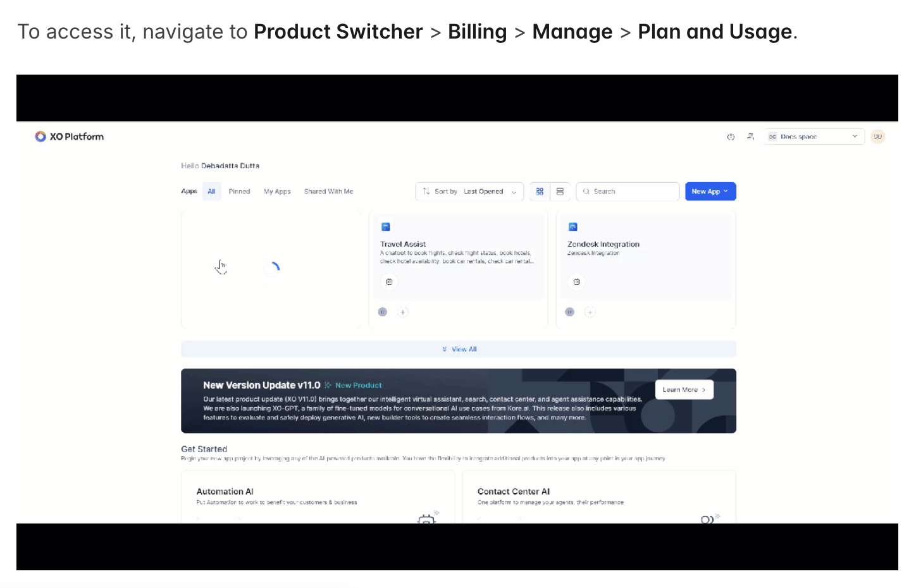Switch to grid view icon

click(x=540, y=192)
